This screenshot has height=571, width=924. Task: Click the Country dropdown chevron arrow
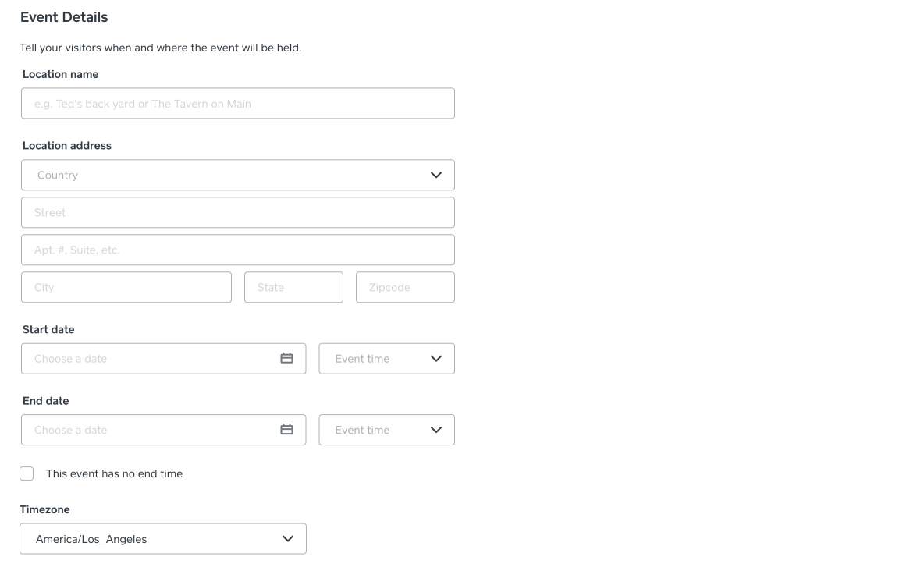436,175
